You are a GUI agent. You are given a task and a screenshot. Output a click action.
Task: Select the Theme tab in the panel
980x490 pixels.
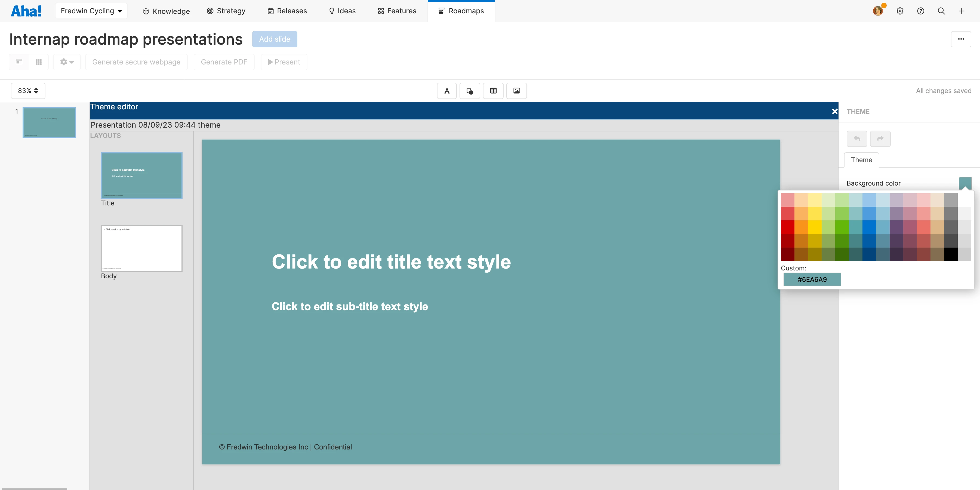click(x=861, y=160)
